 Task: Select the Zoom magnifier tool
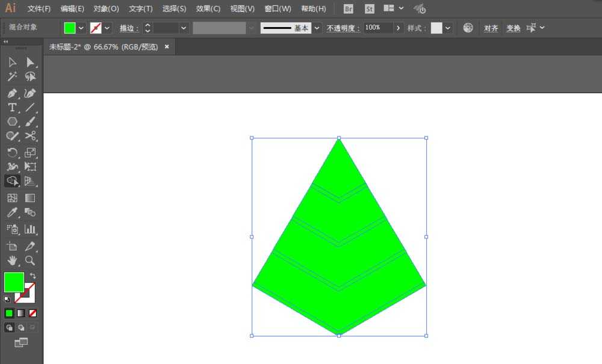point(30,261)
